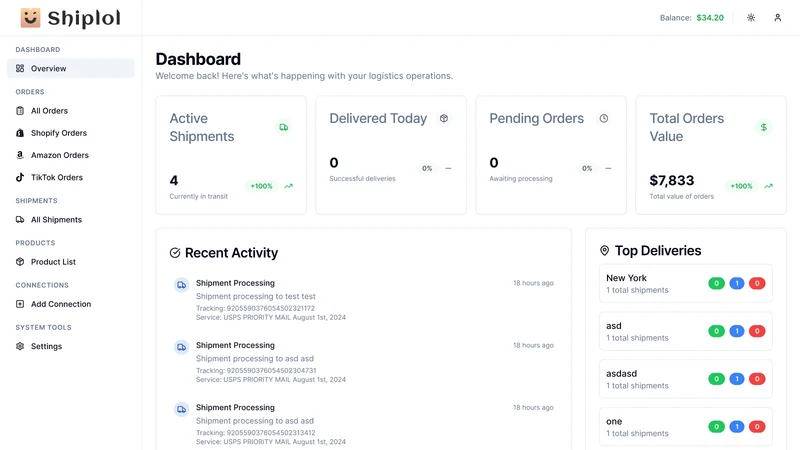Click tracking number 9205590376054502304731
The image size is (800, 450).
[271, 370]
